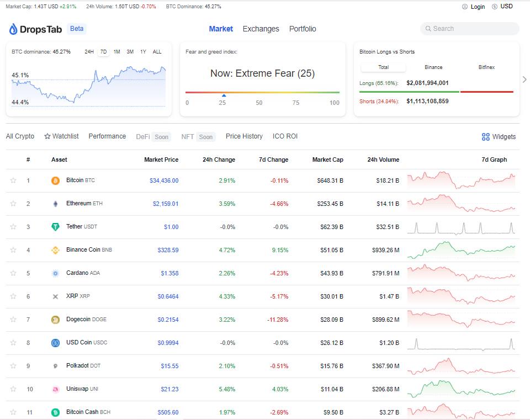
Task: Click the Ethereum coin icon
Action: 55,204
